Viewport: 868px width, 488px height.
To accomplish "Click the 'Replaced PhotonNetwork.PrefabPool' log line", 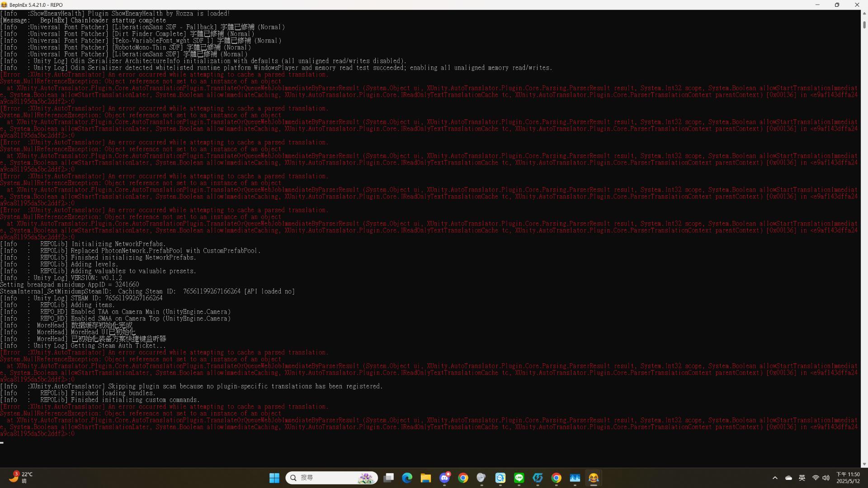I will pyautogui.click(x=131, y=251).
